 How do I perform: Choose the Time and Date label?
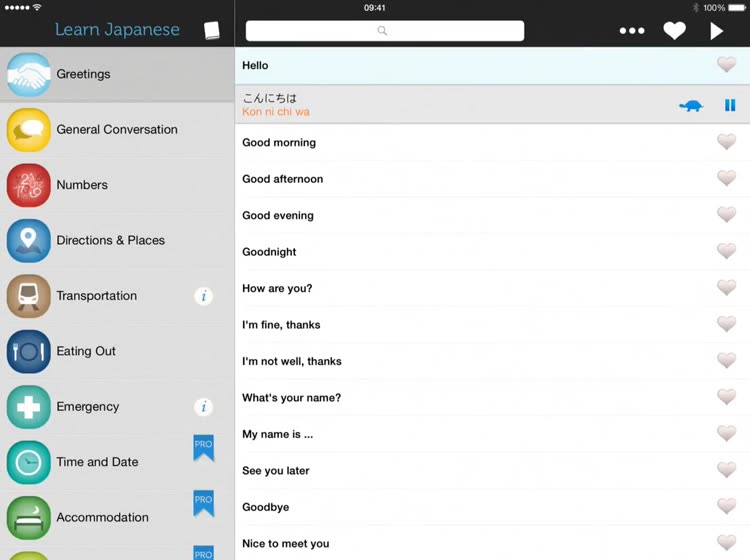(x=97, y=462)
